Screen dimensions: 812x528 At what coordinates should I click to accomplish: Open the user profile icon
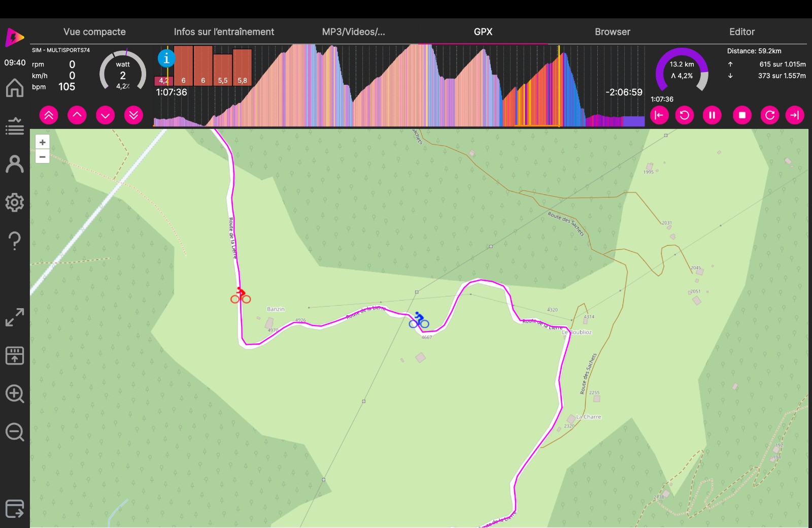click(x=15, y=164)
